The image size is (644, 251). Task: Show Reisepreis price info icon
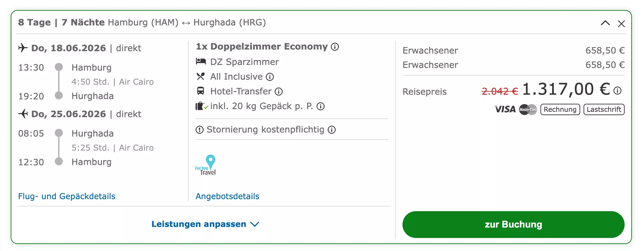[618, 91]
